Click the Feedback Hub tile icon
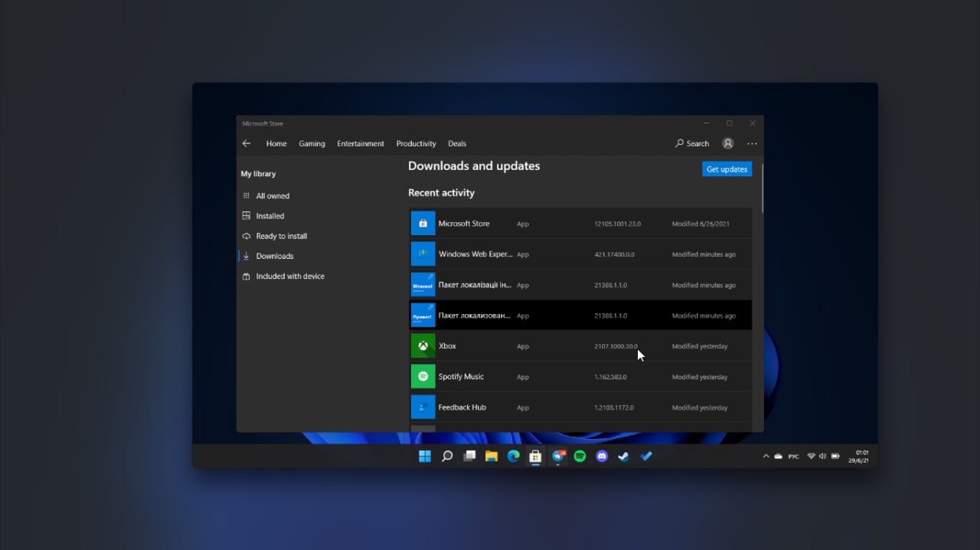 [423, 408]
